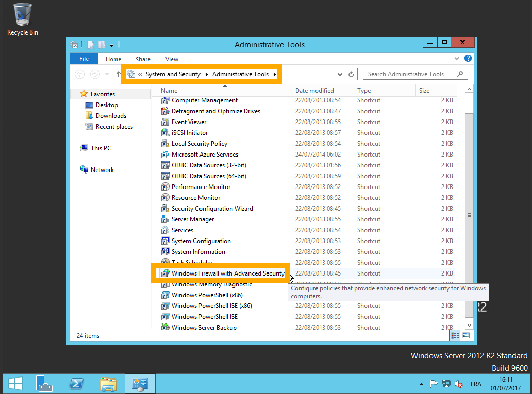Select the Resource Monitor icon
The height and width of the screenshot is (394, 532).
coord(165,198)
